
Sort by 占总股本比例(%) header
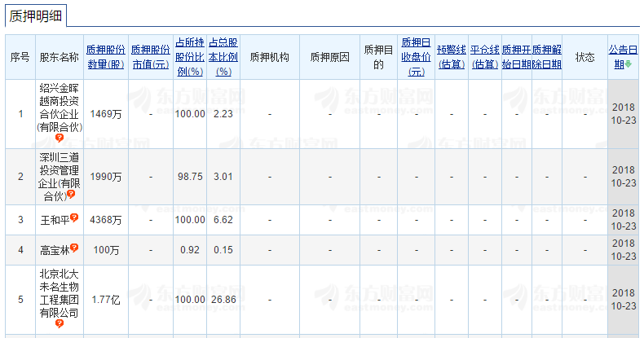[223, 56]
